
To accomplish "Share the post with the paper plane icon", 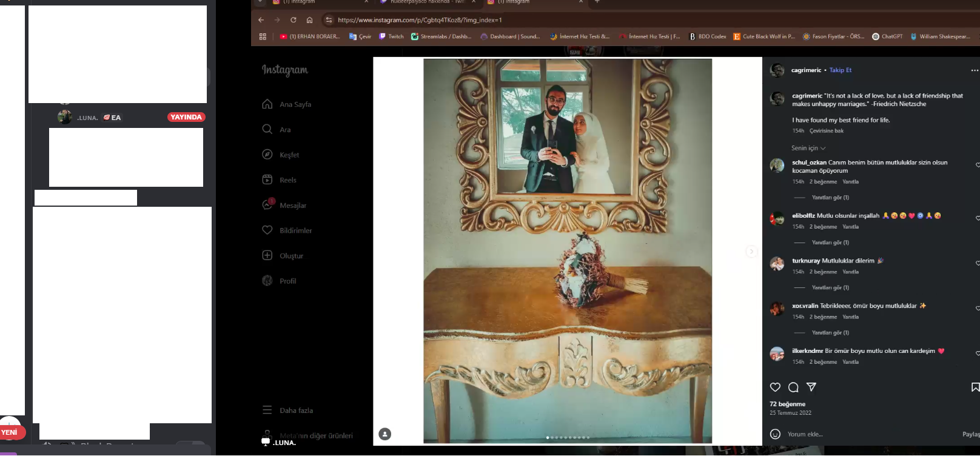I will click(811, 387).
